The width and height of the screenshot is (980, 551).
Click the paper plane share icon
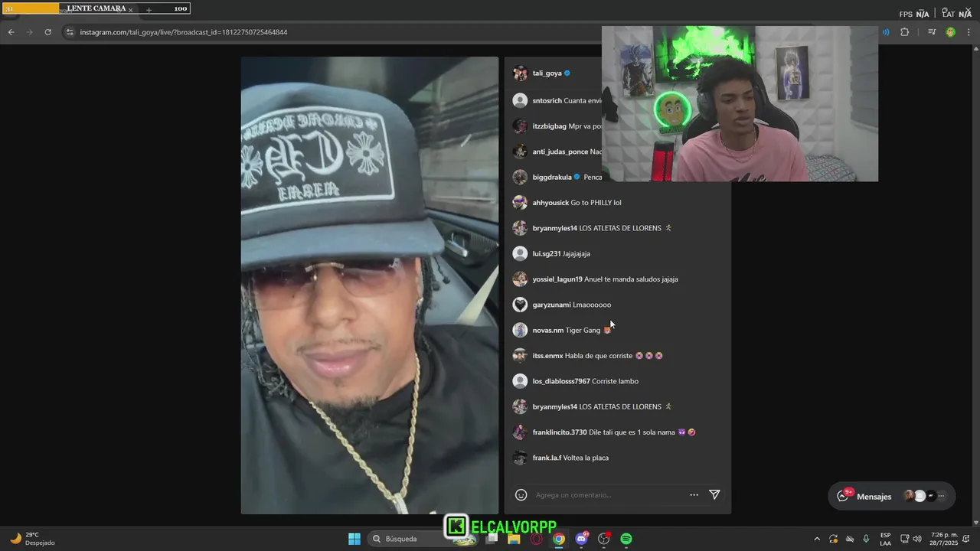[x=714, y=495]
